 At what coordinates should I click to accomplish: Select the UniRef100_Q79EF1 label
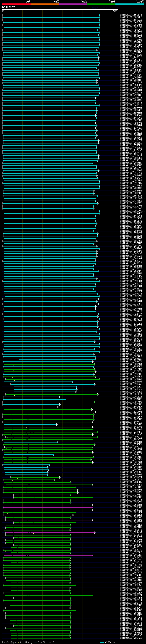point(131,445)
